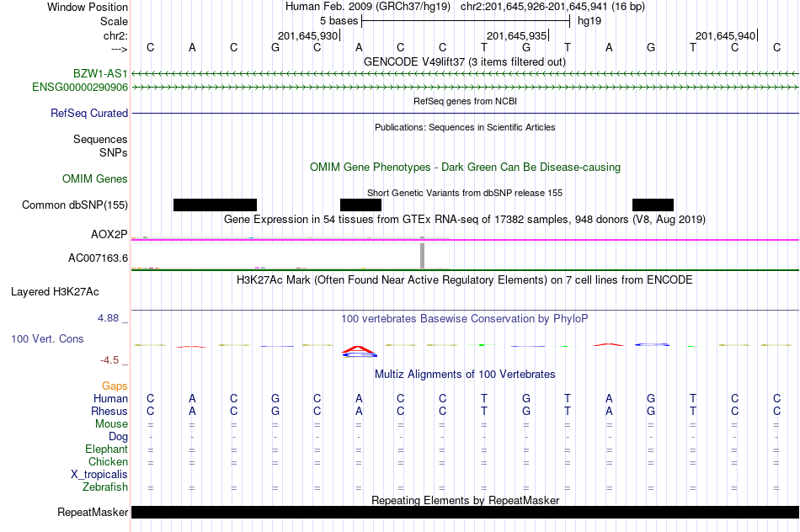
Task: Click the chr2 position range text
Action: [552, 7]
